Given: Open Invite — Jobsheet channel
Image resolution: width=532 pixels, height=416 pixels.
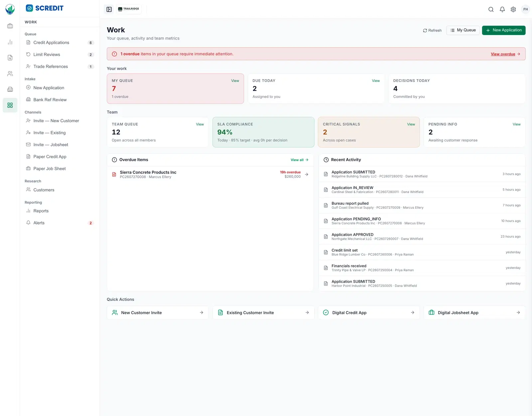Looking at the screenshot, I should pyautogui.click(x=60, y=145).
